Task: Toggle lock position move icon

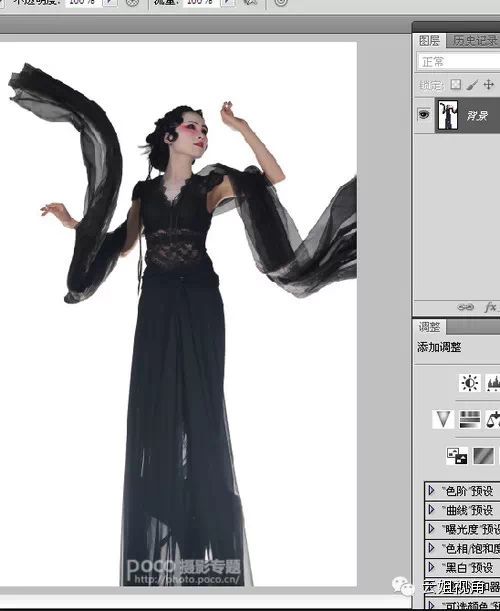Action: click(x=489, y=85)
